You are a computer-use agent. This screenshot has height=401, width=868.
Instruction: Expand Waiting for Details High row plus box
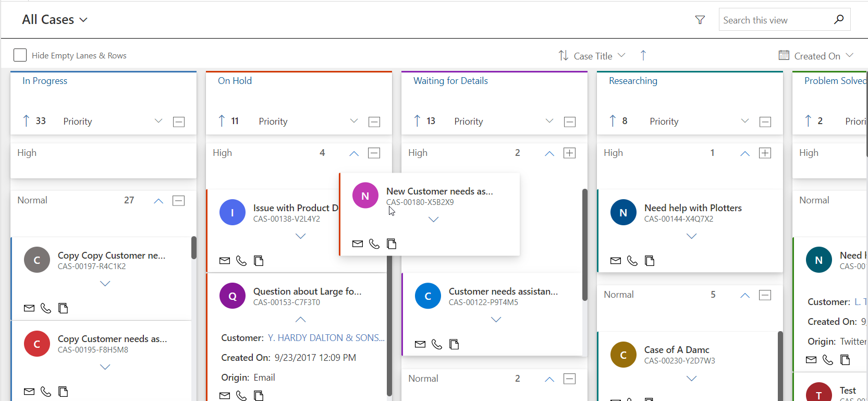[569, 153]
